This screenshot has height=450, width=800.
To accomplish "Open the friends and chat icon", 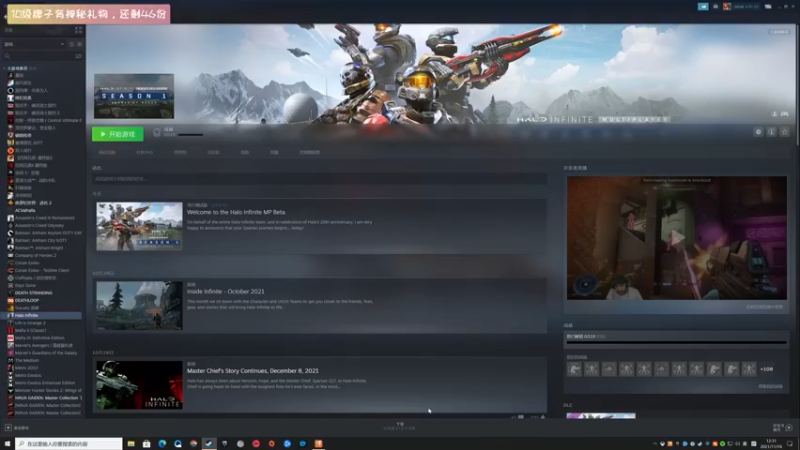I will pos(788,428).
